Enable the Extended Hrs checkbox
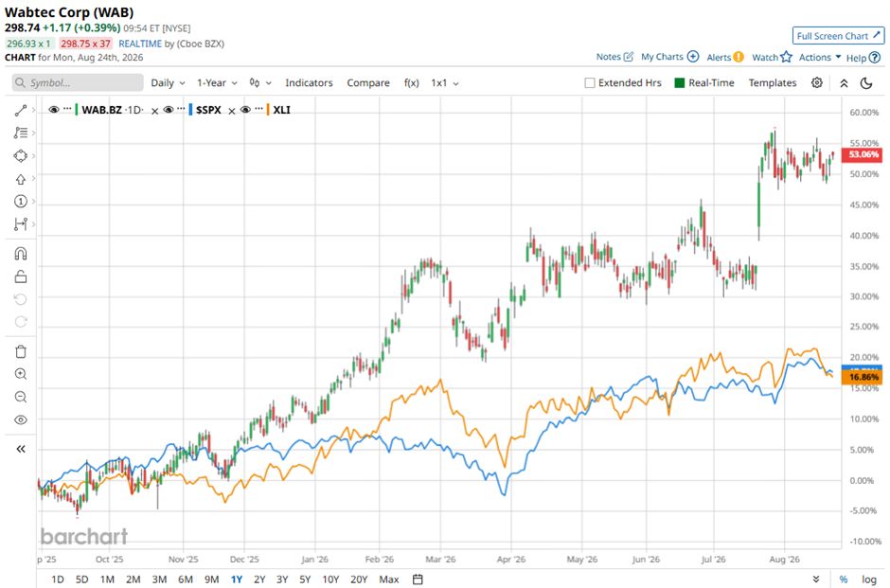The height and width of the screenshot is (588, 890). pyautogui.click(x=590, y=83)
